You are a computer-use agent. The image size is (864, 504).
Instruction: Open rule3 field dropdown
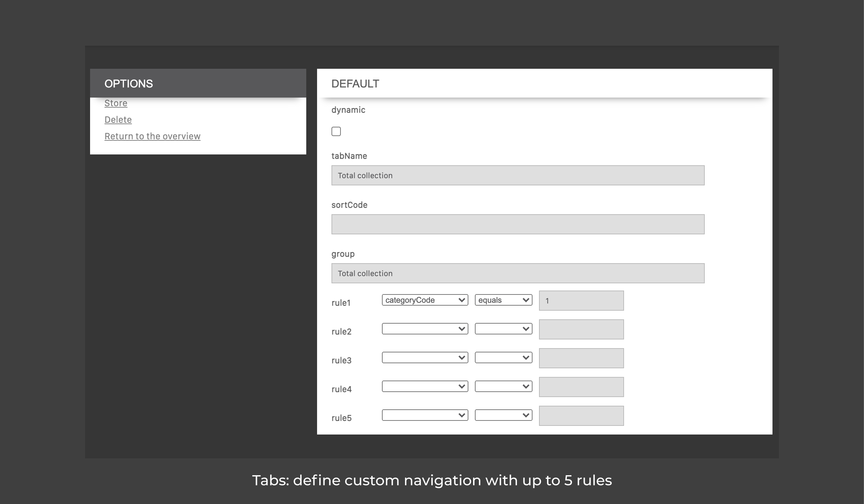[425, 357]
